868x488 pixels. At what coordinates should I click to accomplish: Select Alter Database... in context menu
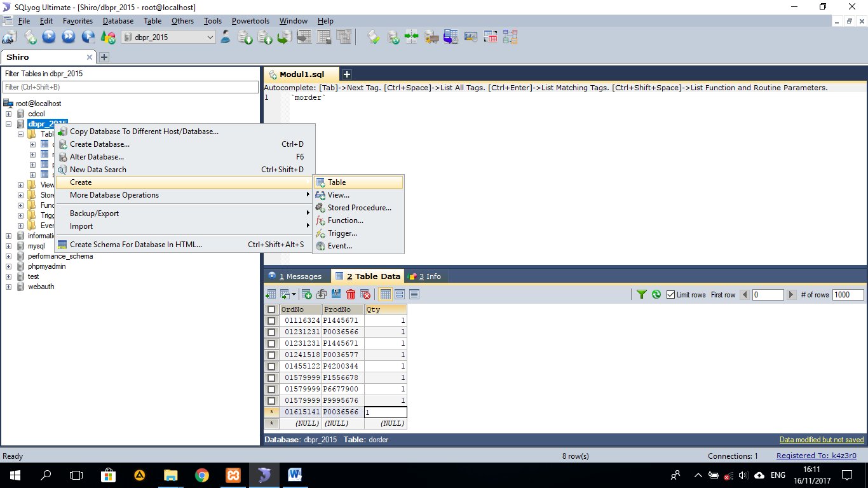tap(183, 157)
